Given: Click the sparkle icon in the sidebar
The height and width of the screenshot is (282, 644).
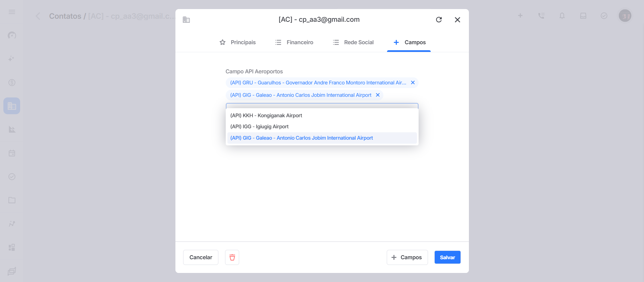Looking at the screenshot, I should (x=11, y=59).
